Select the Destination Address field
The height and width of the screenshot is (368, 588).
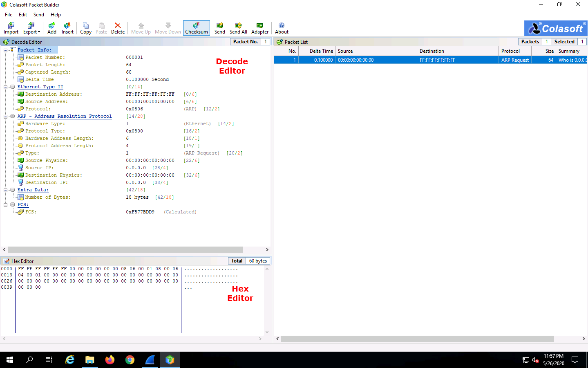point(54,94)
